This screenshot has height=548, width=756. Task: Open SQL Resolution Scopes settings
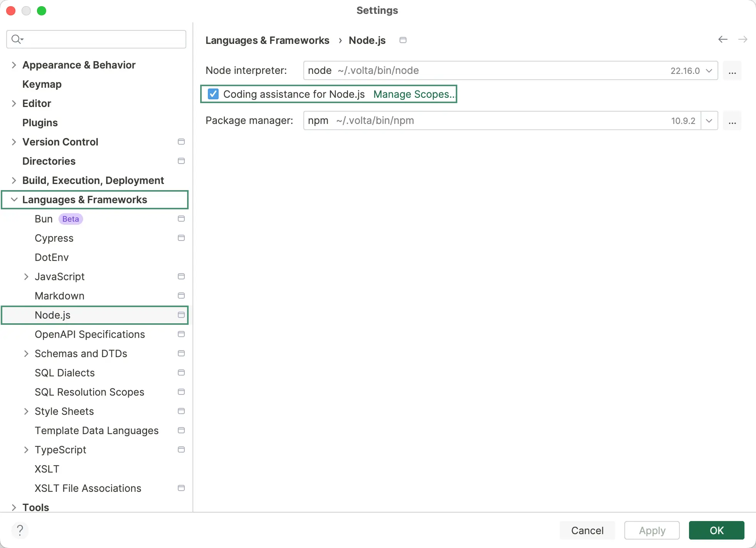pyautogui.click(x=89, y=392)
